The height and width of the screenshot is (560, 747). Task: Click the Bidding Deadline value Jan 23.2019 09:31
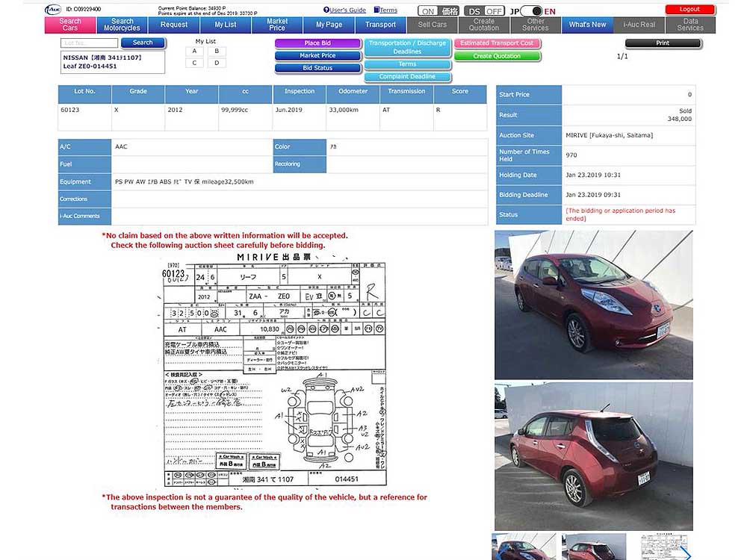[x=593, y=195]
